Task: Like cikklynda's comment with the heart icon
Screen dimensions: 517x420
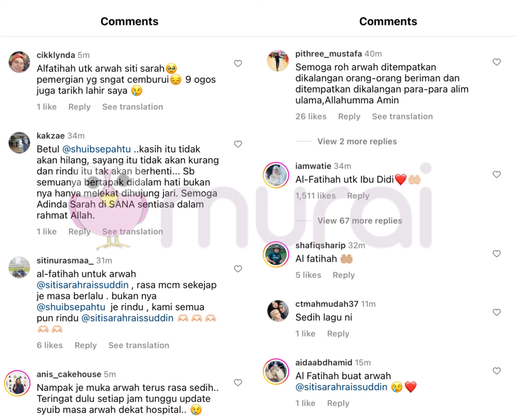Action: pos(238,63)
